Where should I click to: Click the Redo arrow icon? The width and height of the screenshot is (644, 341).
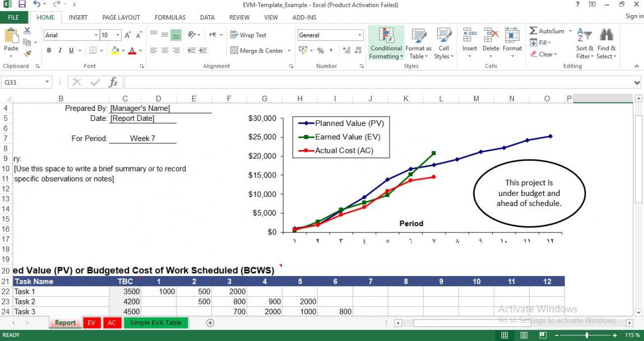[x=57, y=4]
